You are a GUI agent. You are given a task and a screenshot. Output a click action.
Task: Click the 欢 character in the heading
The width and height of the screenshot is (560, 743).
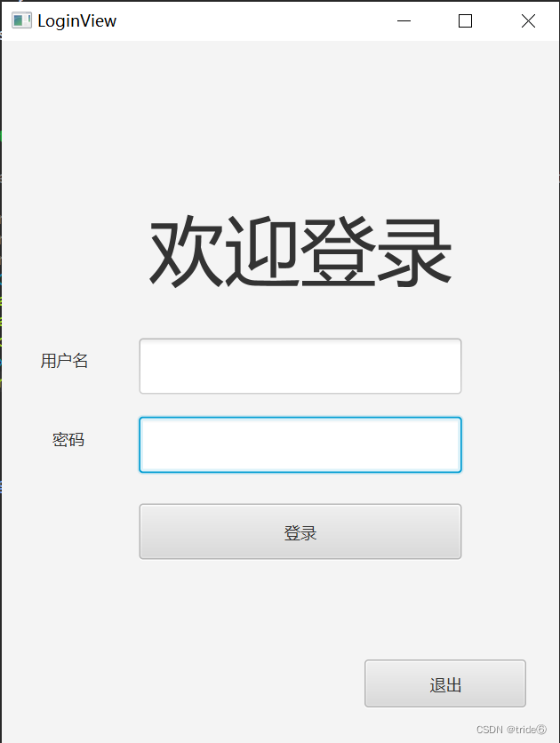(186, 252)
